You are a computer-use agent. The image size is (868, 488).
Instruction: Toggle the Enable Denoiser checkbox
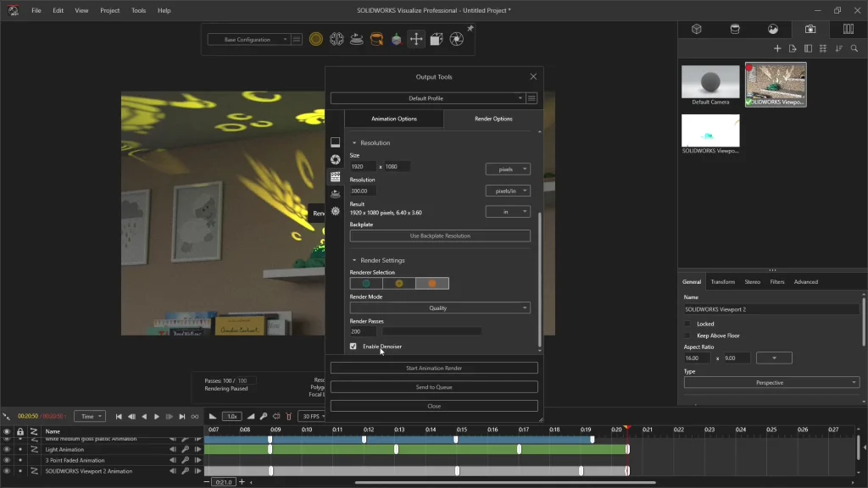(x=353, y=347)
